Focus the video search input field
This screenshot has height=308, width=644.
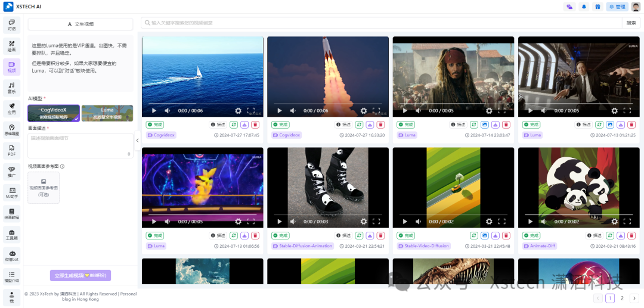click(382, 23)
